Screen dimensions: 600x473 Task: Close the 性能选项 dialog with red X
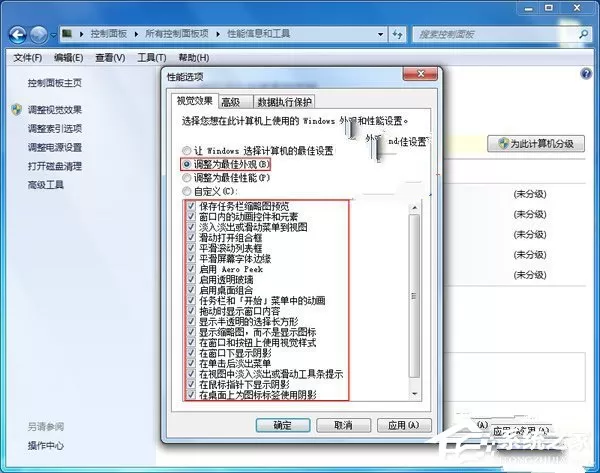[420, 73]
